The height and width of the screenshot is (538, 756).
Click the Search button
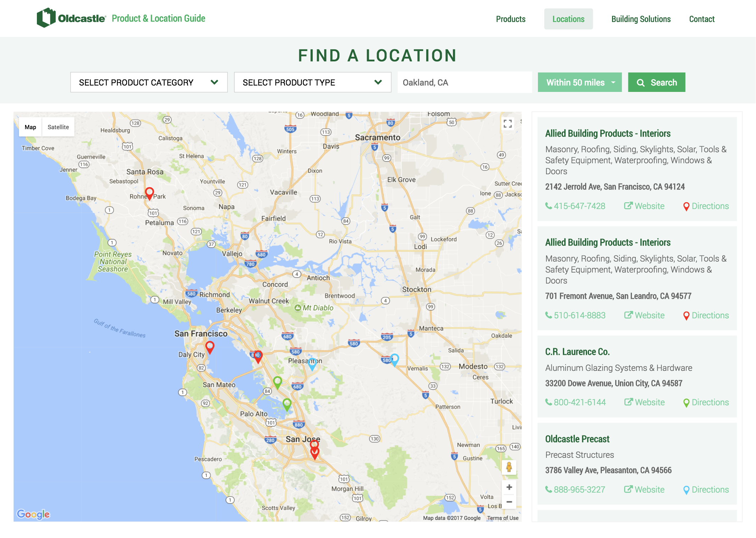pos(657,82)
